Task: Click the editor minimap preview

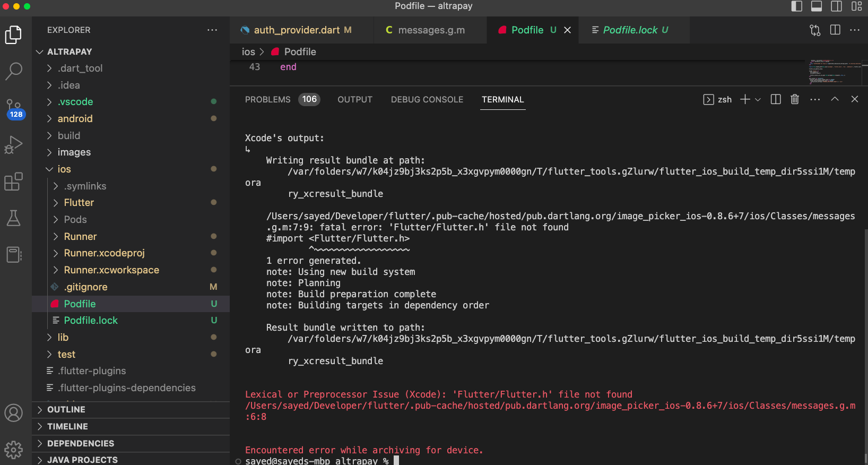Action: 833,72
